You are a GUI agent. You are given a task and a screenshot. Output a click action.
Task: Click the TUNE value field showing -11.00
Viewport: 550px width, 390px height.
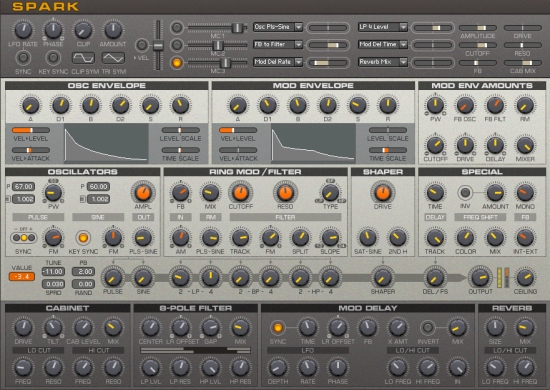[53, 271]
